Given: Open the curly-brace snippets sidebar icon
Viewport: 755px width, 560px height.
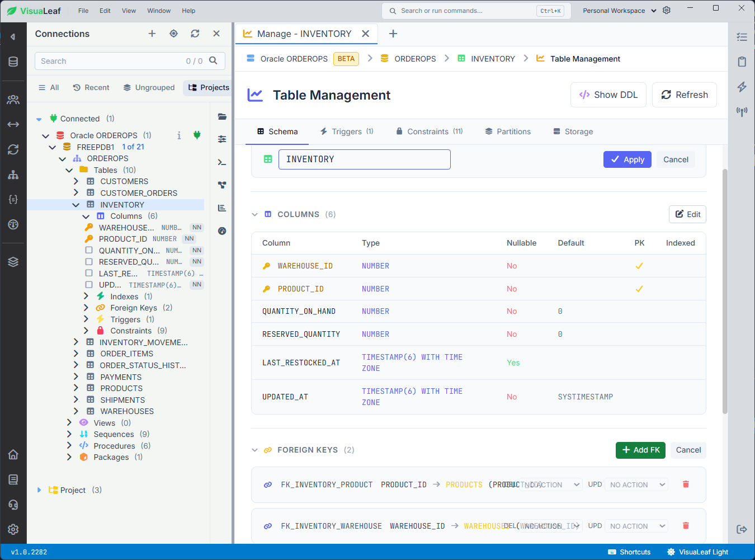Looking at the screenshot, I should click(x=13, y=199).
